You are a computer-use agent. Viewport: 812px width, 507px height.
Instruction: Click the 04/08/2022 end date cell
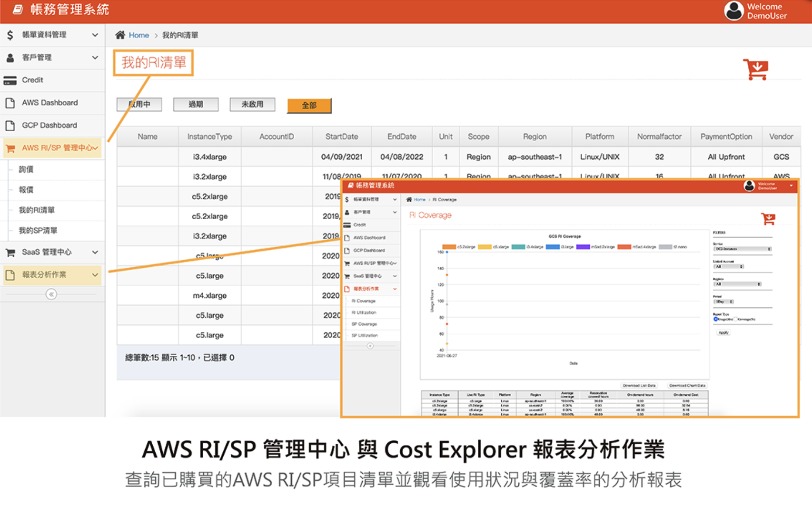[x=402, y=157]
